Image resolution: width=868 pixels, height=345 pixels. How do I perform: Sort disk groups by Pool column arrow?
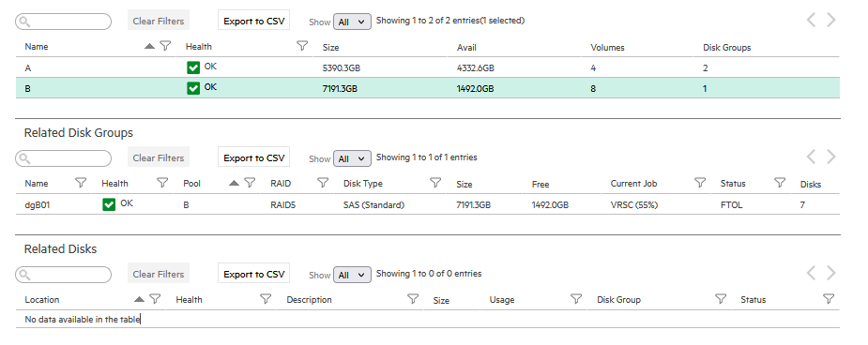[235, 183]
